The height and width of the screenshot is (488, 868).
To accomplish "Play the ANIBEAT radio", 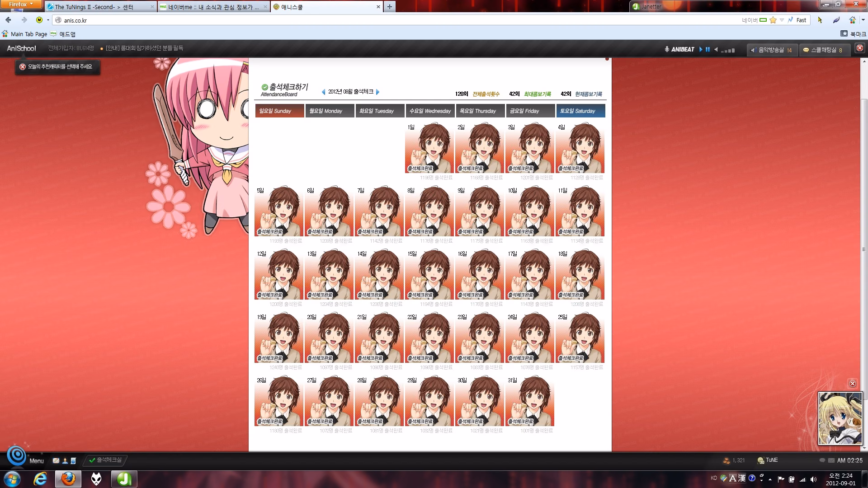I will pyautogui.click(x=701, y=49).
